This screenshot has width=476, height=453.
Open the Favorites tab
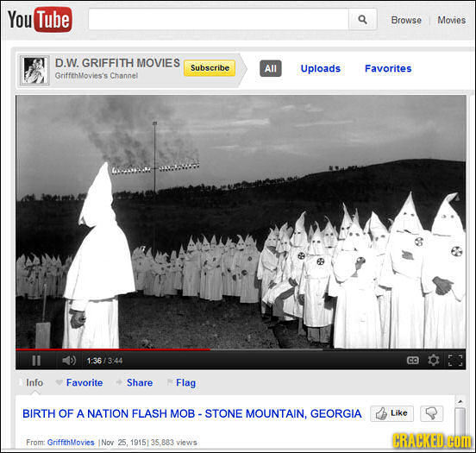[x=388, y=68]
